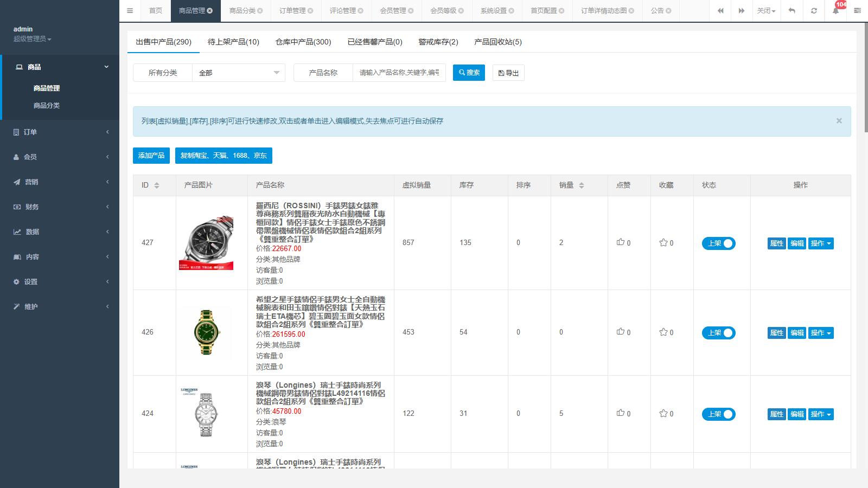Click star favorite icon for product 426

[x=663, y=332]
